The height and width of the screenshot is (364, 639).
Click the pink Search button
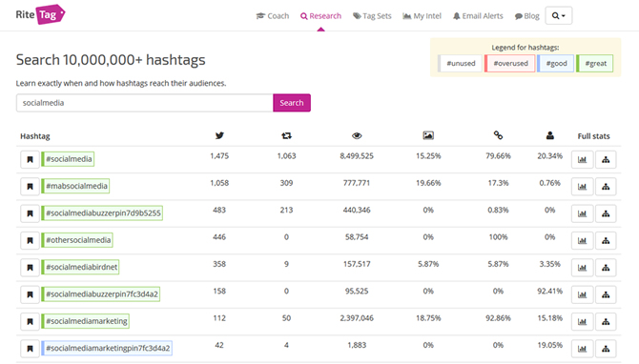coord(292,103)
